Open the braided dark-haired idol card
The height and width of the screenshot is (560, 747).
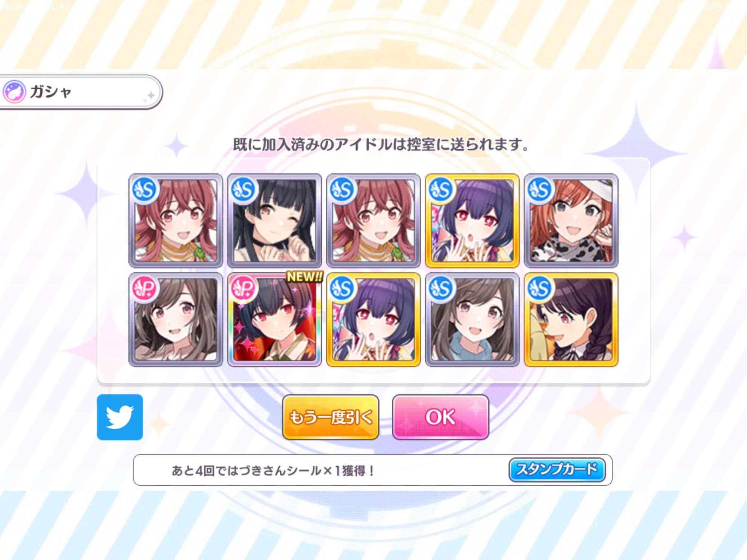point(571,320)
